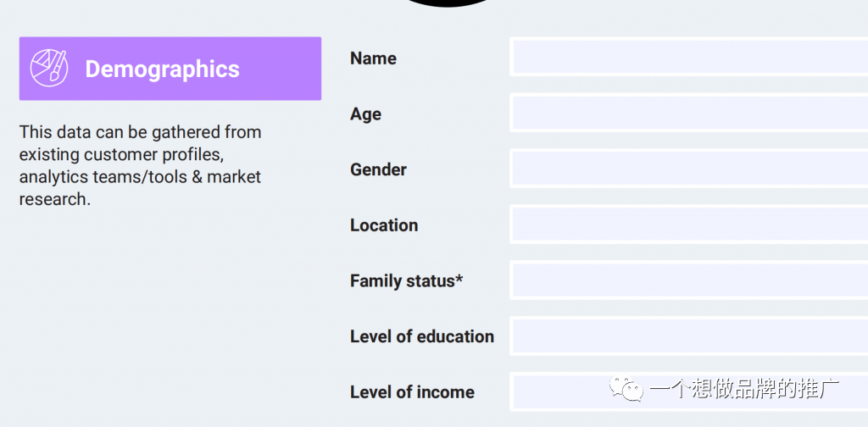Focus the Age input field
Screen dimensions: 868x427
click(x=688, y=114)
